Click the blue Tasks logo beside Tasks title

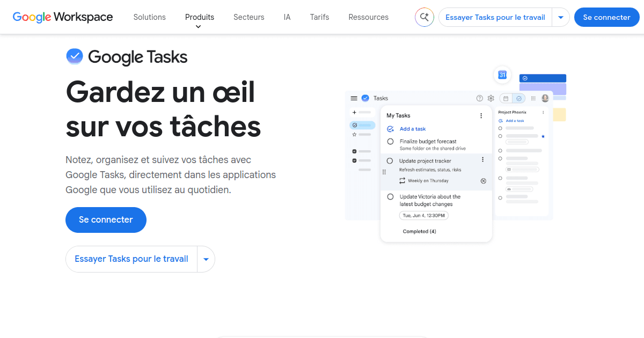tap(365, 98)
